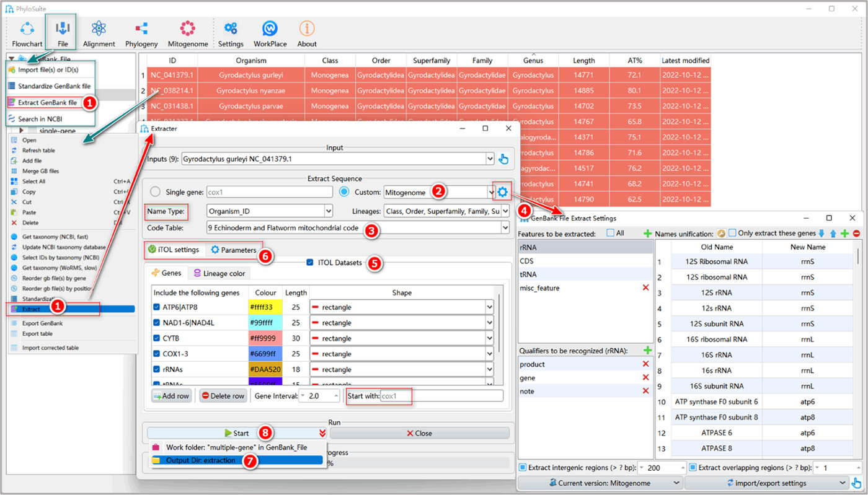Click green plus icon to add a name row
The height and width of the screenshot is (495, 868).
point(844,234)
